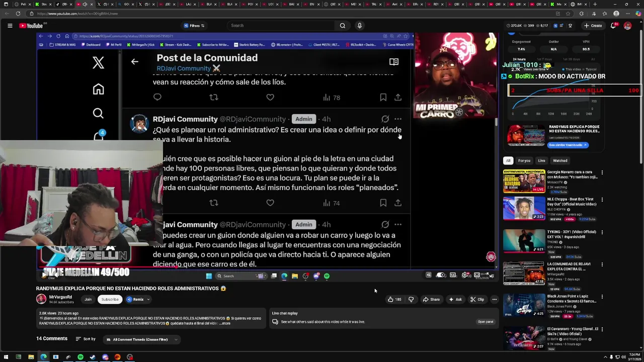Viewport: 644px width, 362px height.
Task: Start voice search with the microphone
Action: [359, 26]
